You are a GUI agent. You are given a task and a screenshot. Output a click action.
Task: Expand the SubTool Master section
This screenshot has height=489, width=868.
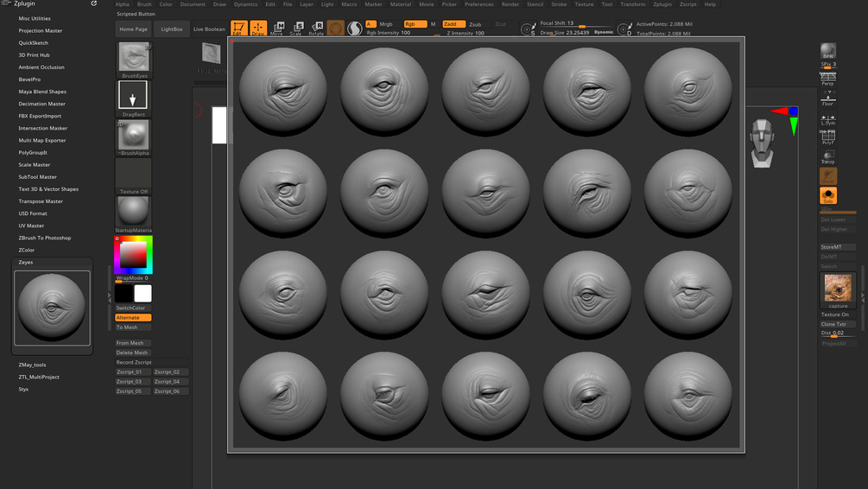click(x=38, y=176)
